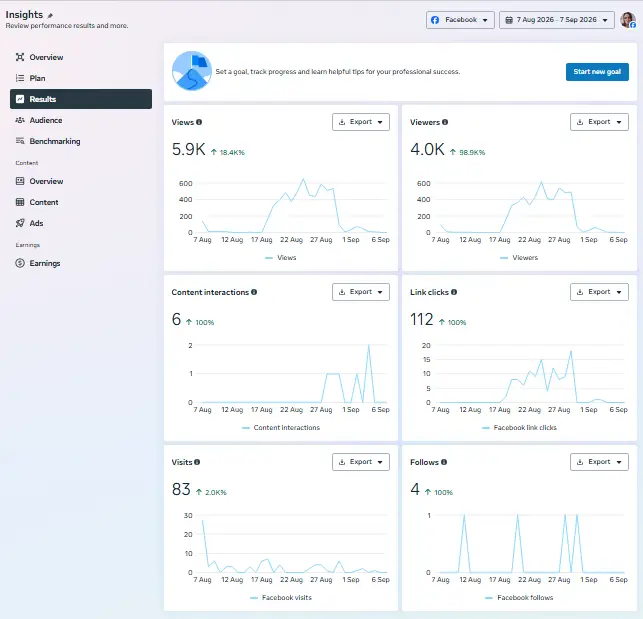
Task: Click the Audience people icon
Action: click(20, 120)
